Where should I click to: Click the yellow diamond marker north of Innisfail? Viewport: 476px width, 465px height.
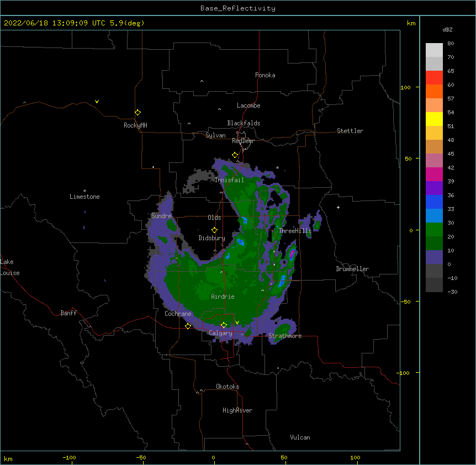pos(235,155)
